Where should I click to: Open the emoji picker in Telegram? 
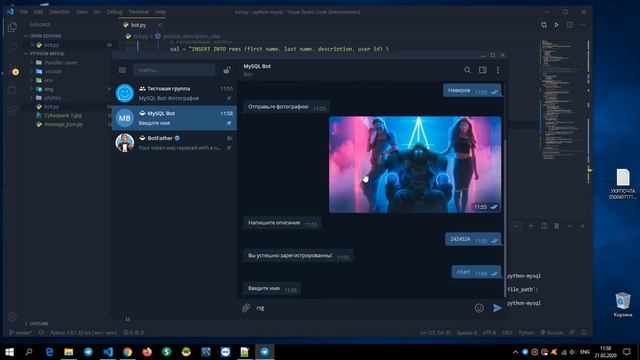click(x=479, y=308)
